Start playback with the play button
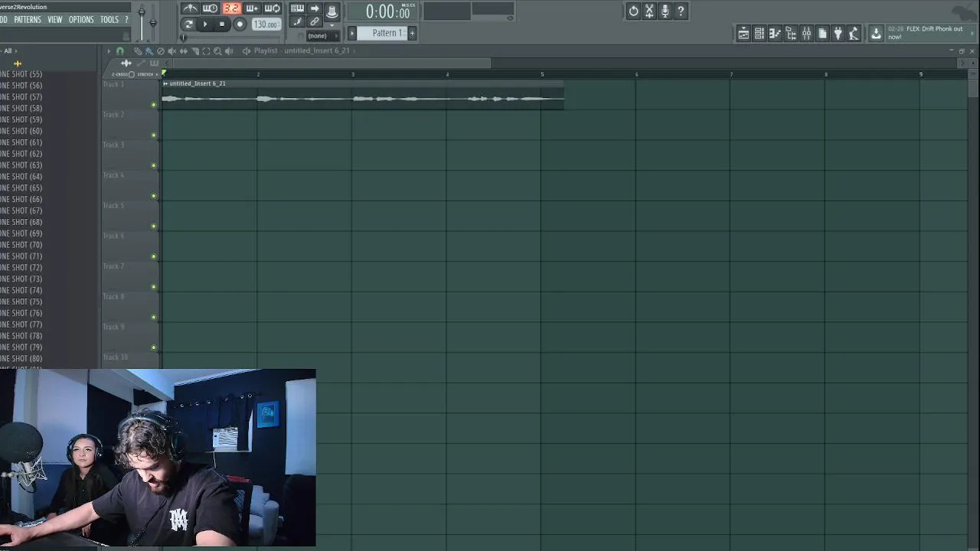Screen dimensions: 980x551 (204, 24)
